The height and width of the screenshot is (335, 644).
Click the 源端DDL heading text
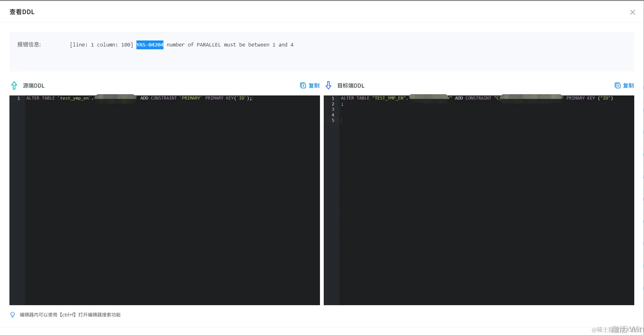click(34, 85)
